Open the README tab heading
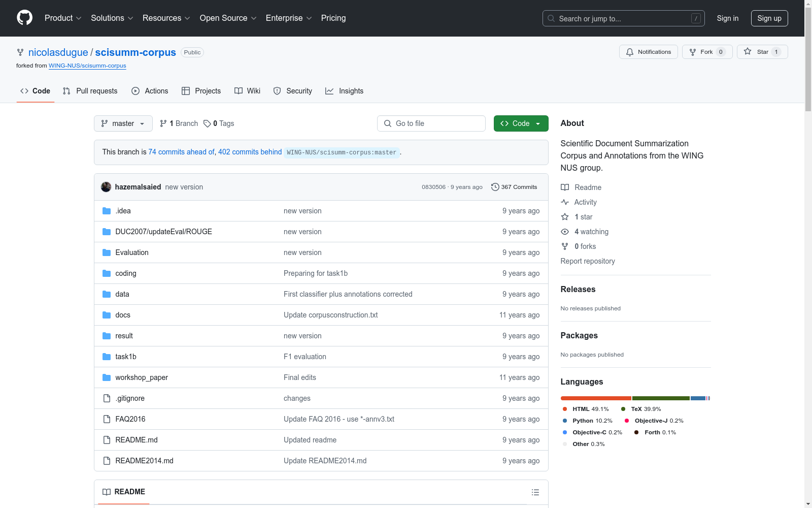Viewport: 812px width, 508px height. (x=124, y=492)
